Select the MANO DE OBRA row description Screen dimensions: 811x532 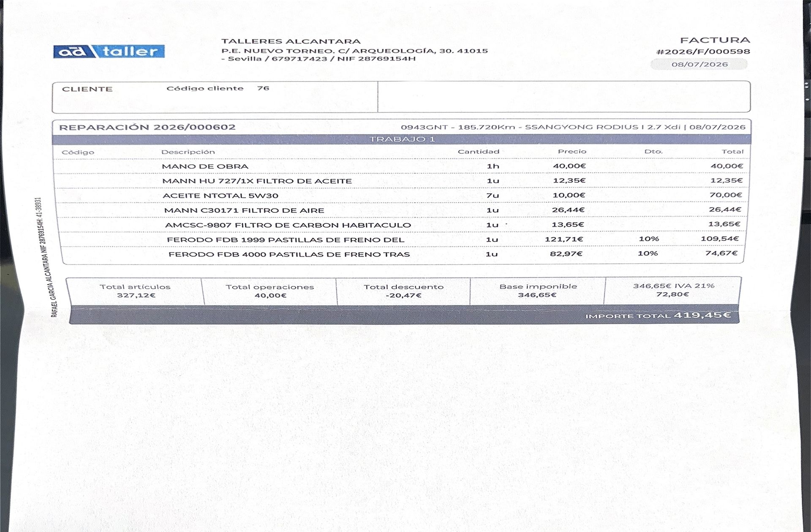[205, 166]
